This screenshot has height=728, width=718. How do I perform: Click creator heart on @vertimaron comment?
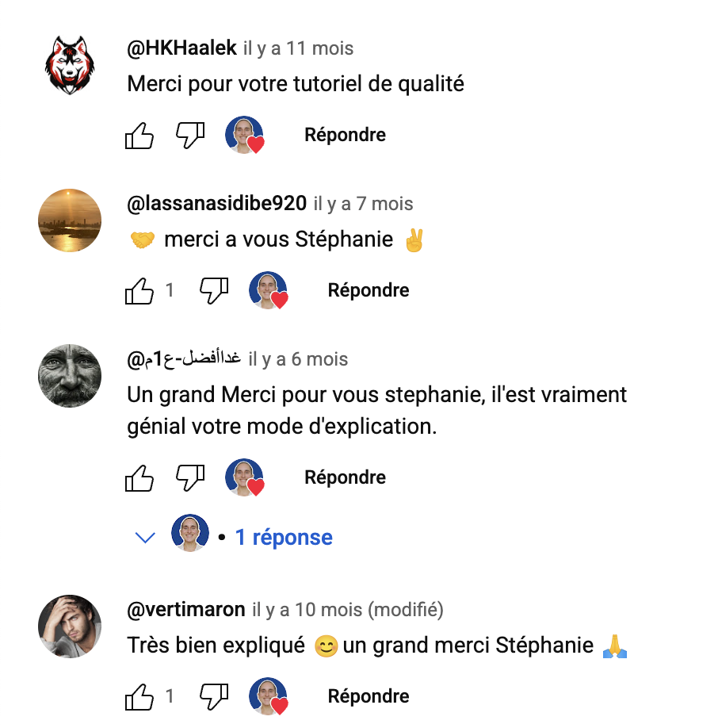(268, 696)
